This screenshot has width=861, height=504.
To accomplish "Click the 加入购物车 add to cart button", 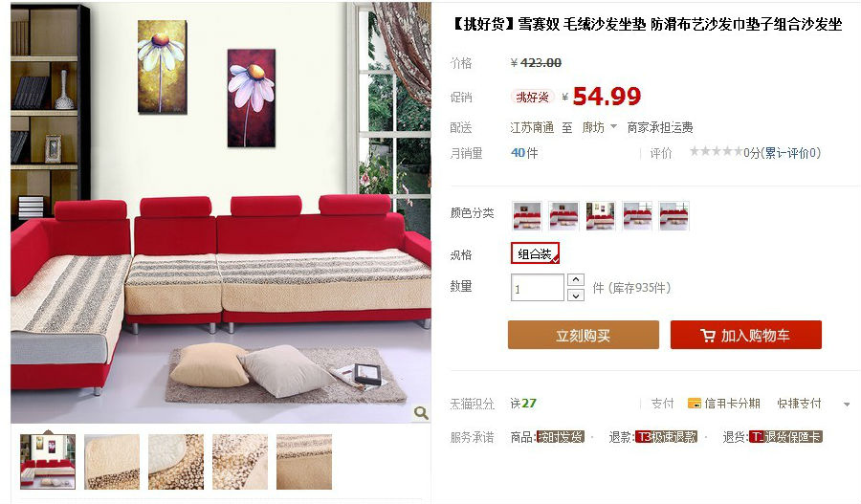I will coord(745,335).
